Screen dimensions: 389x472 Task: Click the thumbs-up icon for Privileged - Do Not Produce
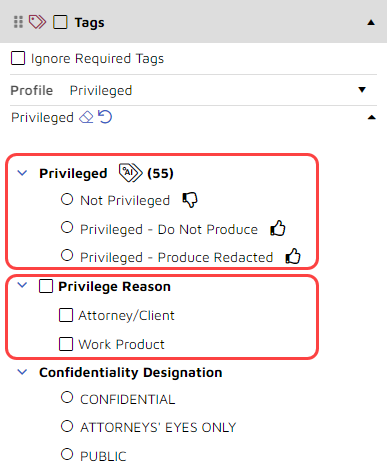point(278,228)
